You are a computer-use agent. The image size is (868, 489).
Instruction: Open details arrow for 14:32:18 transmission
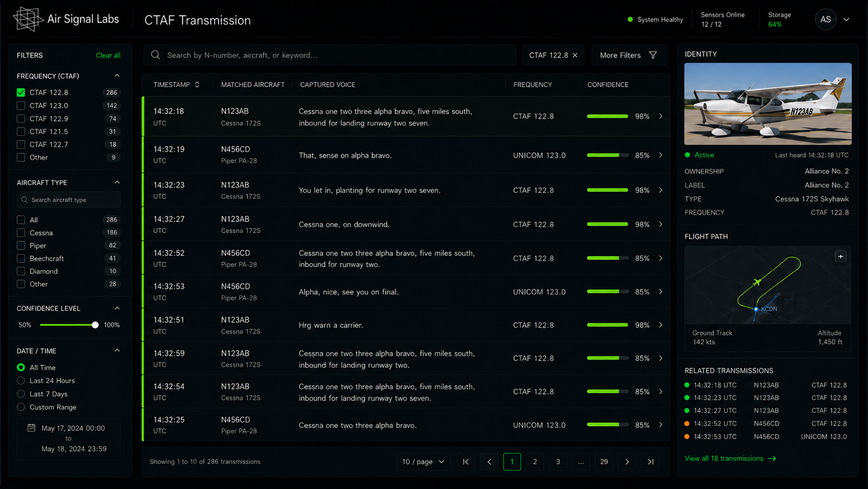[x=660, y=116]
